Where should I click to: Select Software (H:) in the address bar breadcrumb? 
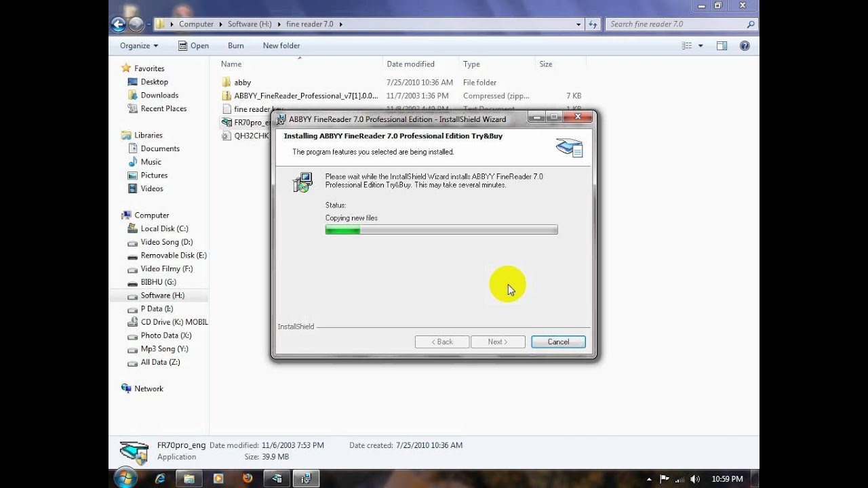[x=250, y=24]
